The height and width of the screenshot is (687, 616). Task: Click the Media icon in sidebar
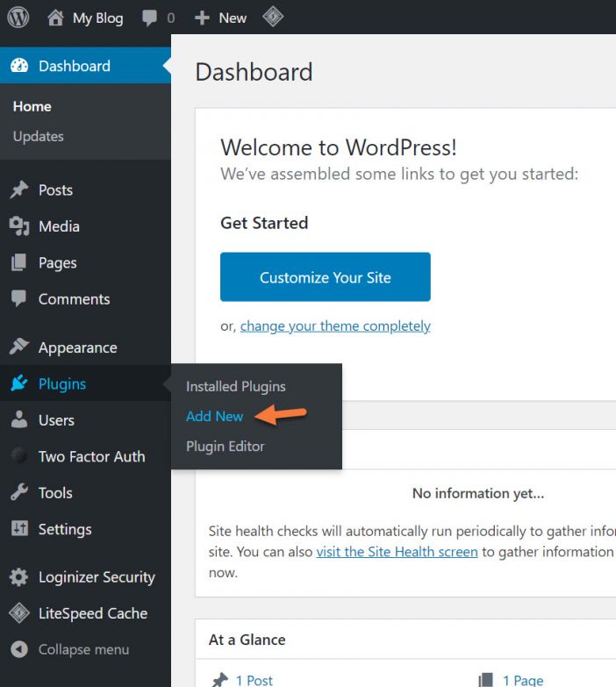pyautogui.click(x=19, y=226)
